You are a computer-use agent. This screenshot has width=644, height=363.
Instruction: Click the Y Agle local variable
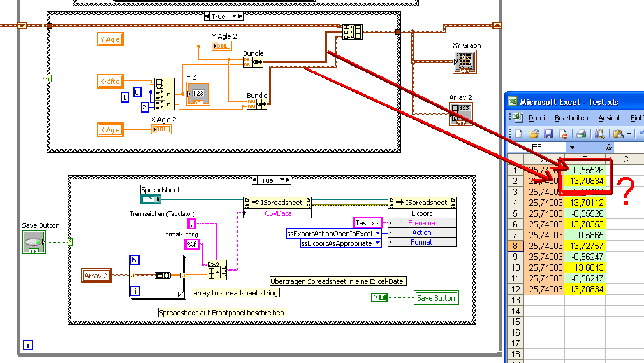(x=110, y=39)
